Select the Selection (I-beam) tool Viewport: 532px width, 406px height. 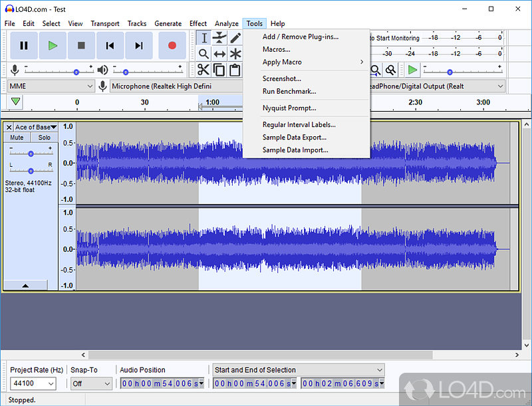(x=204, y=38)
